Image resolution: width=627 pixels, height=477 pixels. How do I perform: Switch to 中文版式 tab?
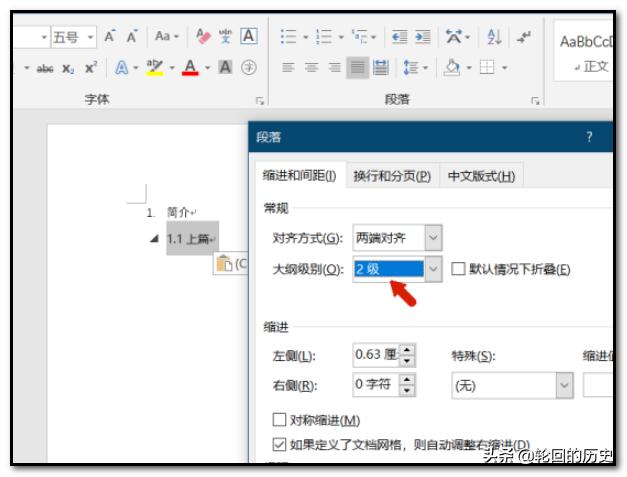point(481,176)
